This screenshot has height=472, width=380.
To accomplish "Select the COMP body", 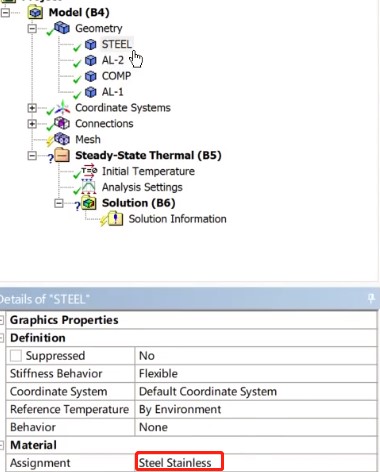I will click(x=116, y=76).
